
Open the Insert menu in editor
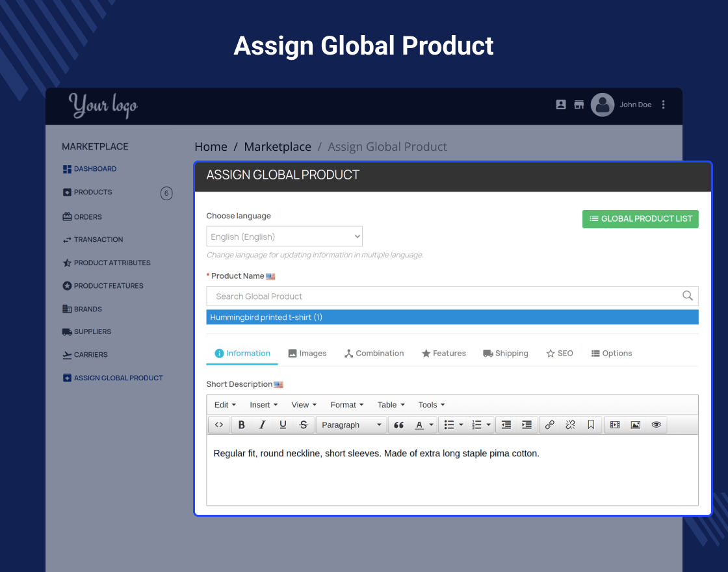pos(264,405)
